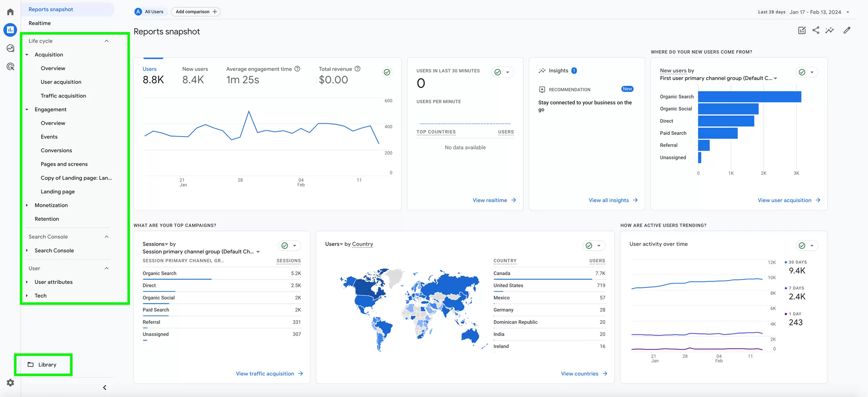Open Copy of Landing page report
Viewport: 868px width, 397px height.
coord(76,178)
